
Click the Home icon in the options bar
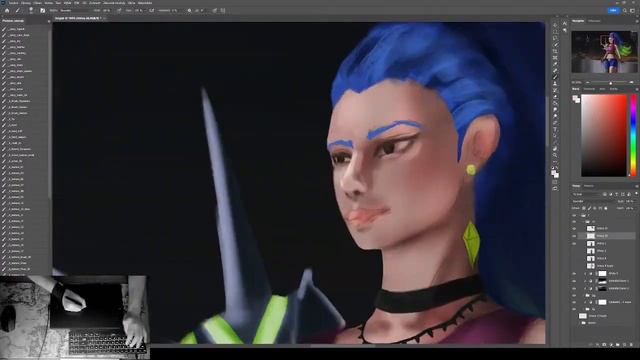point(7,11)
